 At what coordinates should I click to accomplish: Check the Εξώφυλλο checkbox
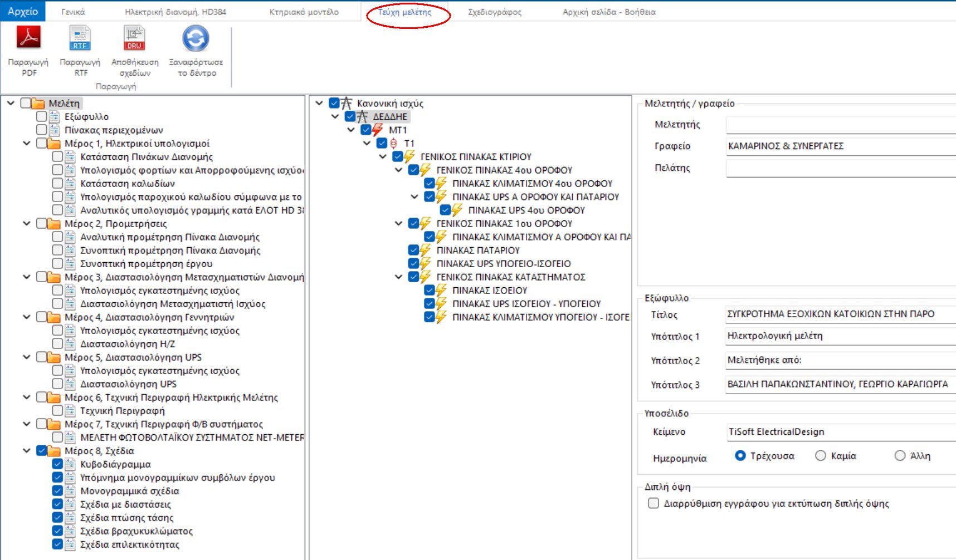pyautogui.click(x=42, y=117)
